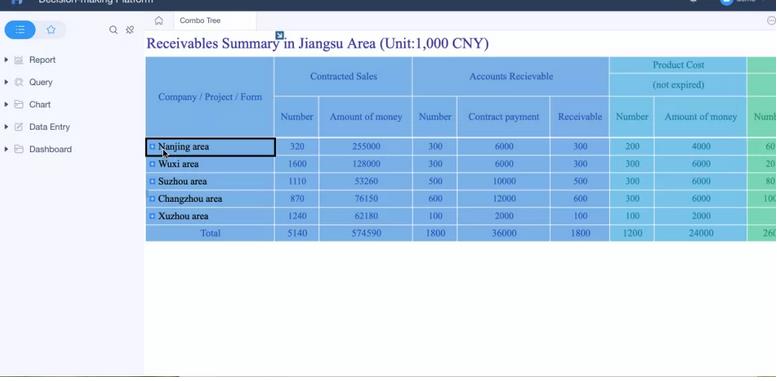Expand the Changzhou area node

click(153, 199)
